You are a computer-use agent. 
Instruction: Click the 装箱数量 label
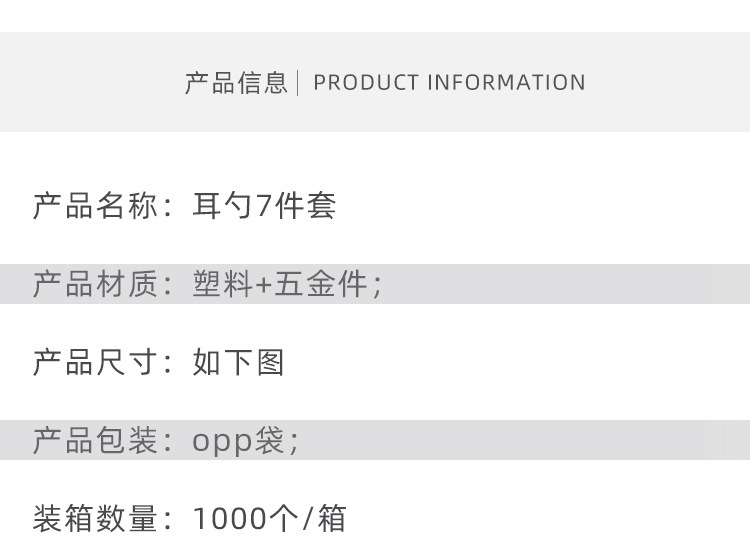[x=95, y=519]
